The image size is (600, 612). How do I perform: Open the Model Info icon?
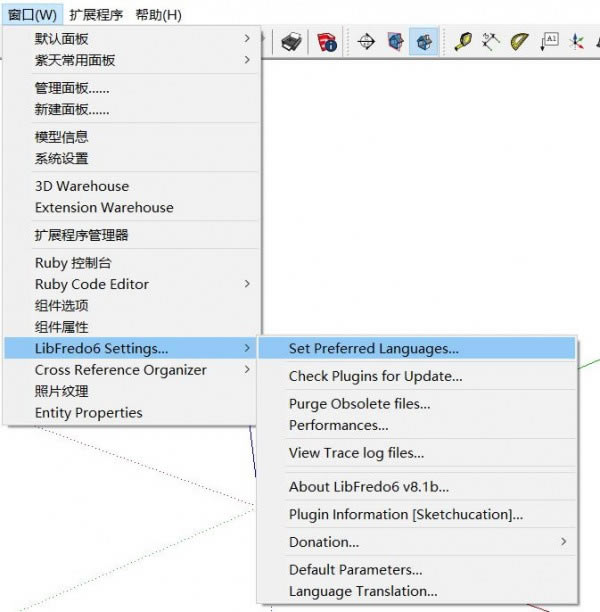(326, 42)
